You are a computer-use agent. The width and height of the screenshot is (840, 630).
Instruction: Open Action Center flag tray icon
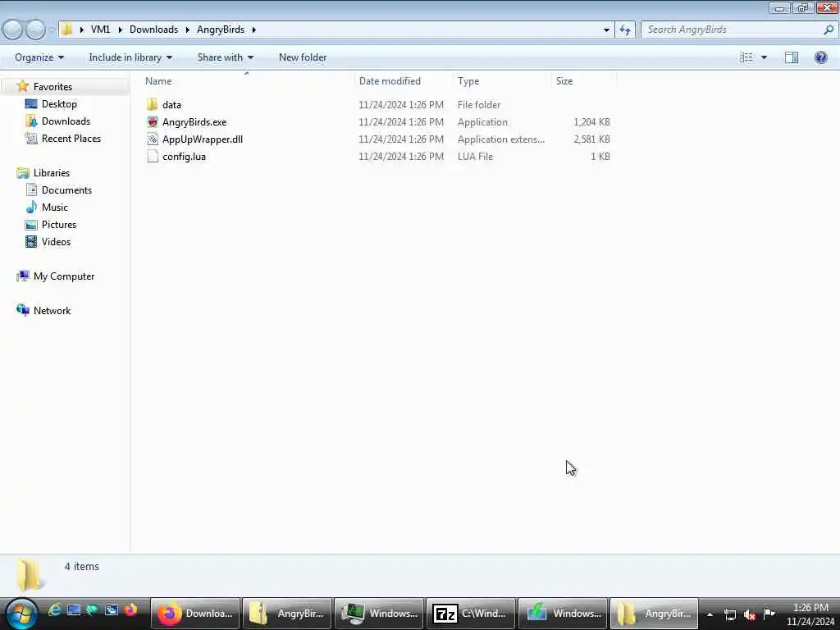point(769,614)
